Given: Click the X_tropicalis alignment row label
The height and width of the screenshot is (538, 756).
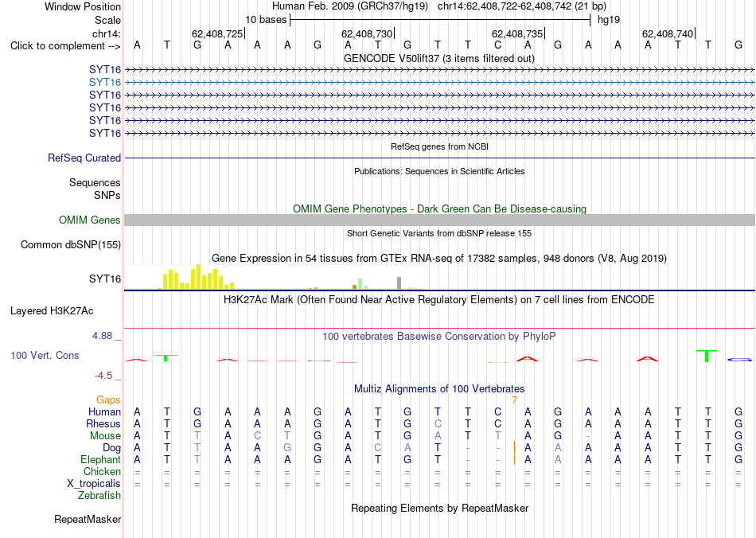Looking at the screenshot, I should 94,484.
